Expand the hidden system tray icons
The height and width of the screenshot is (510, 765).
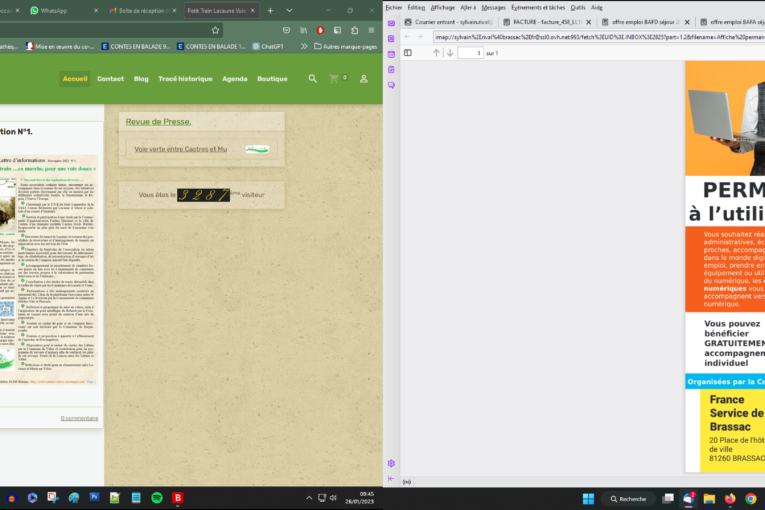[x=307, y=497]
